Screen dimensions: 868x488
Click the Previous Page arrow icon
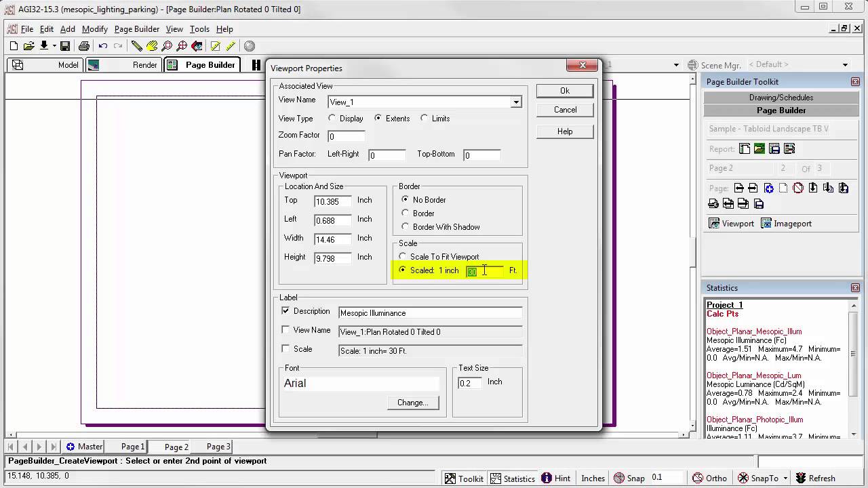(739, 188)
